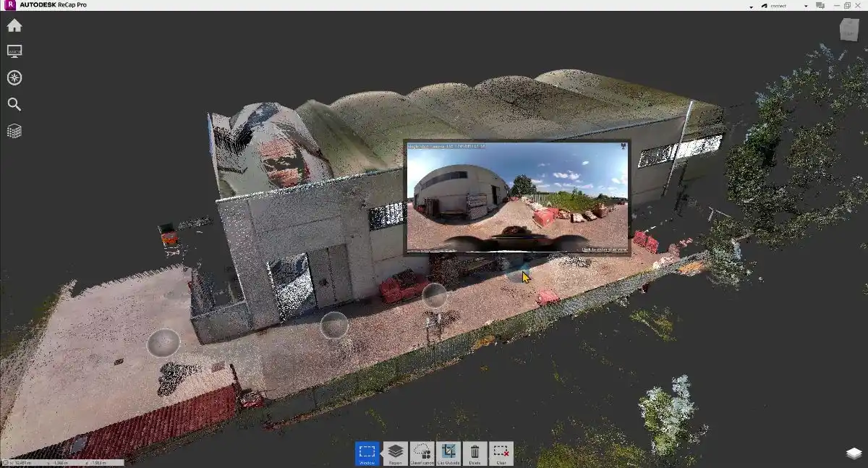Select the scan location sphere near the red car

434,295
